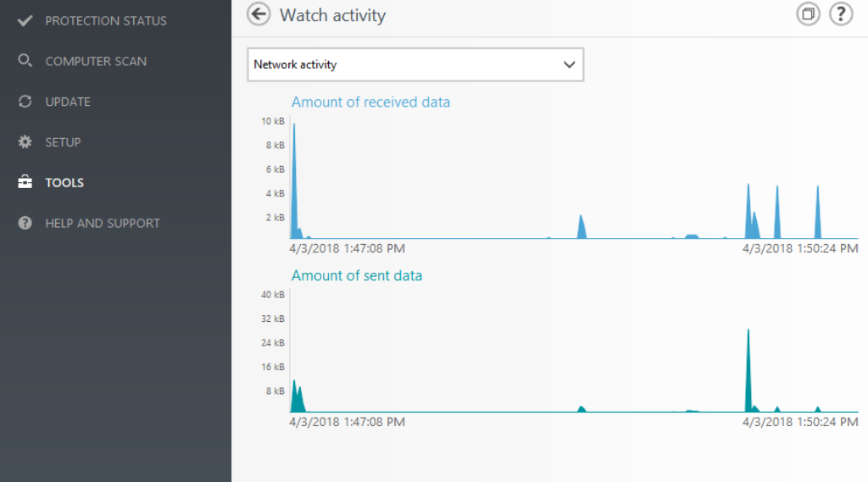Click the back arrow beside Watch activity
The image size is (868, 482).
tap(259, 14)
